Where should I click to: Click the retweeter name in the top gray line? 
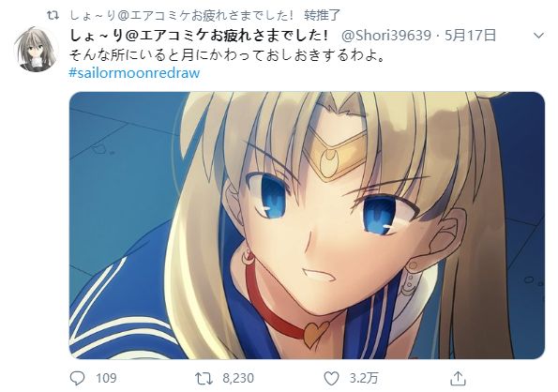182,15
